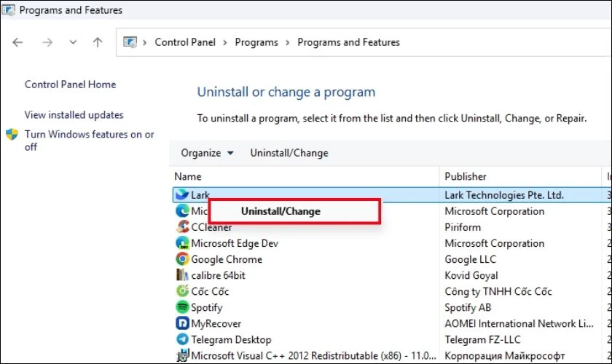612x364 pixels.
Task: Click Uninstall/Change in the toolbar
Action: (289, 153)
